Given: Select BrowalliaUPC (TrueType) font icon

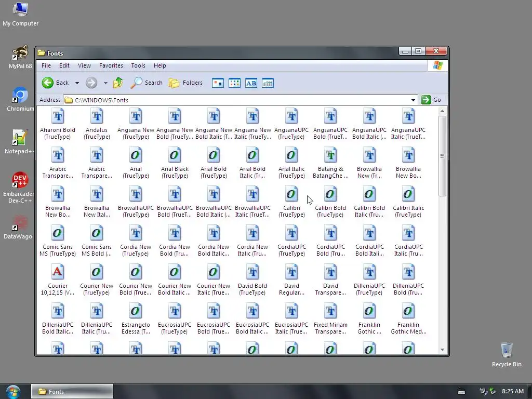Looking at the screenshot, I should pyautogui.click(x=136, y=194).
